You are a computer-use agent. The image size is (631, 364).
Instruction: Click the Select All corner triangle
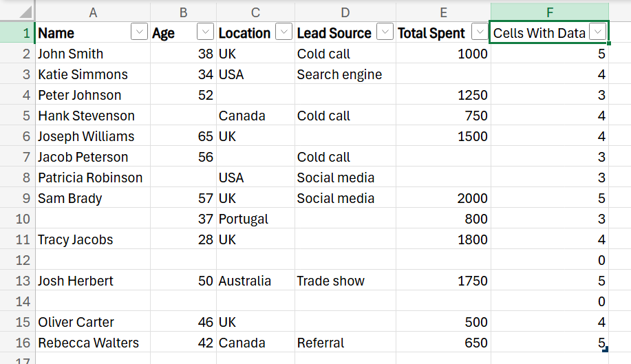coord(25,12)
